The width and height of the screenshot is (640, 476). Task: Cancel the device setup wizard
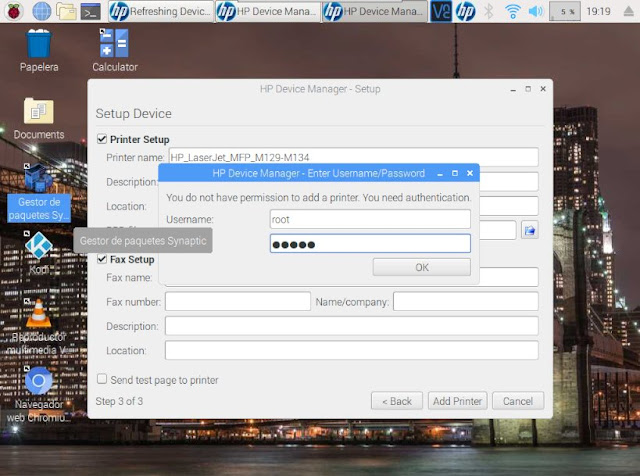(518, 401)
